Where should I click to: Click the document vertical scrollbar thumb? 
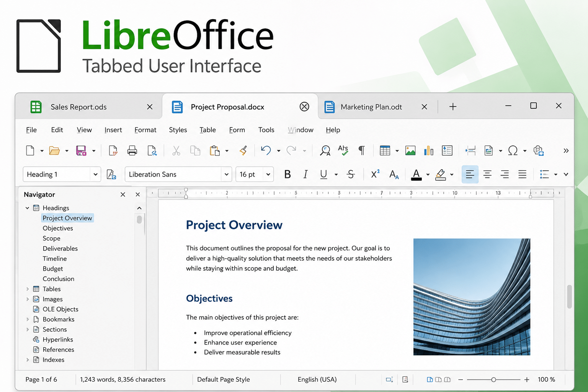tap(569, 297)
